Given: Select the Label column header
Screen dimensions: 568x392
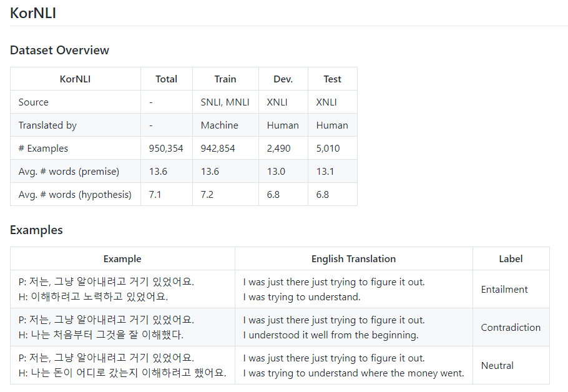Looking at the screenshot, I should (511, 258).
